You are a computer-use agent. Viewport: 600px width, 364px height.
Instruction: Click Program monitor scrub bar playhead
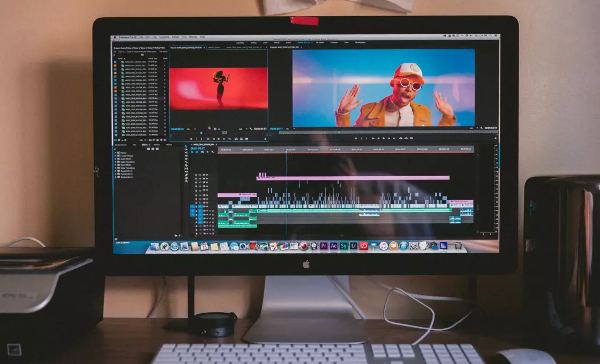pos(339,132)
